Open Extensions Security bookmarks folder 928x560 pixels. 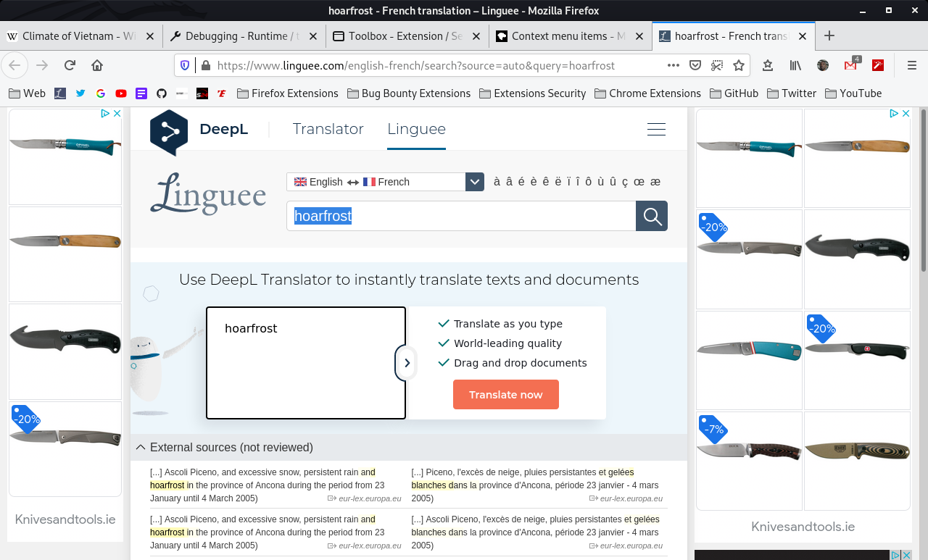(532, 93)
